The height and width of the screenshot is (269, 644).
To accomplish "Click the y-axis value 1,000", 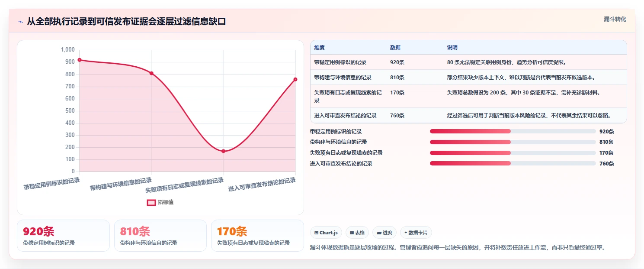I will 68,50.
